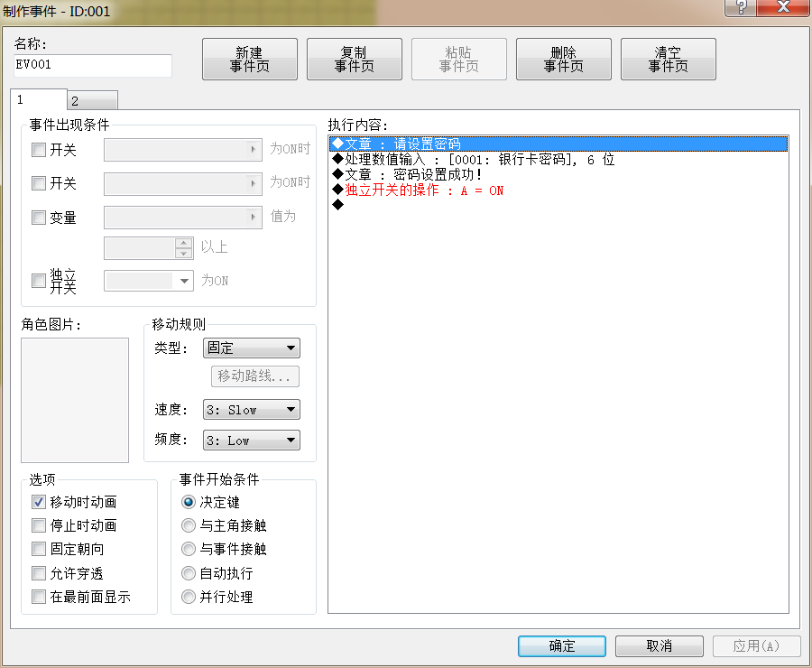Image resolution: width=812 pixels, height=668 pixels.
Task: Select the 独立开关的操作 A = ON line
Action: tap(558, 190)
